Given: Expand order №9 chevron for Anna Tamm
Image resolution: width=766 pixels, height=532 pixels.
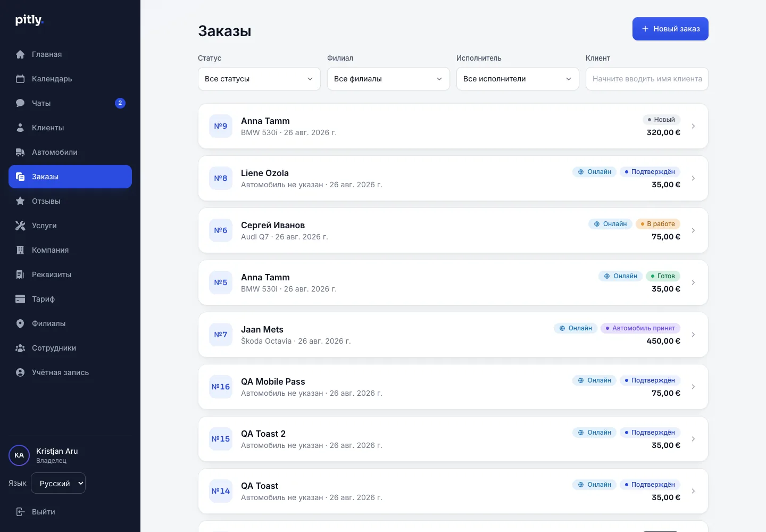Looking at the screenshot, I should 693,126.
